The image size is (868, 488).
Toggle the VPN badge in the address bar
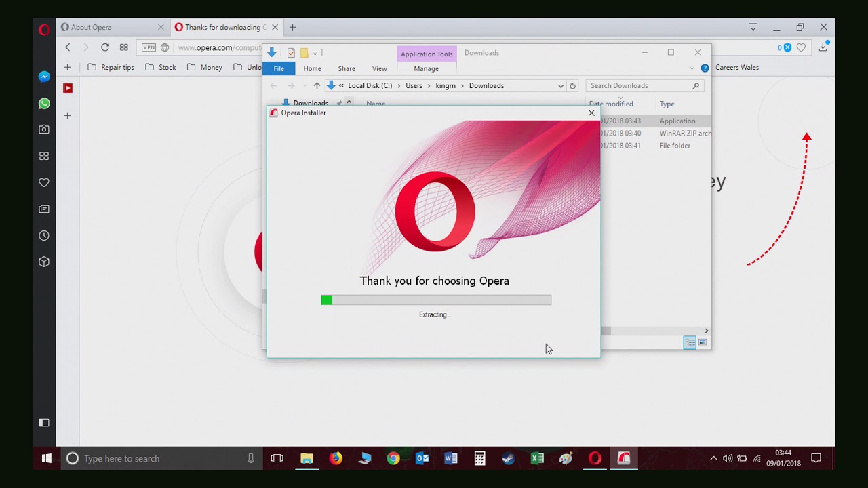coord(149,47)
